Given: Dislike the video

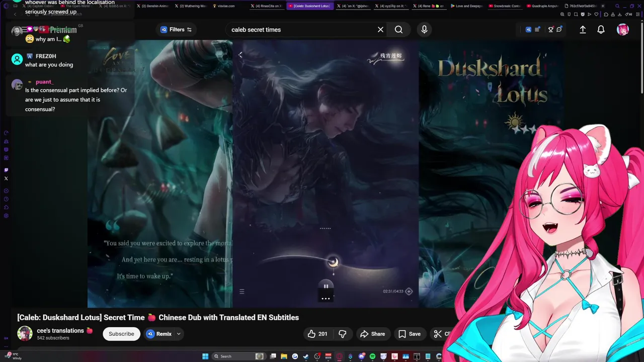Looking at the screenshot, I should (x=343, y=334).
